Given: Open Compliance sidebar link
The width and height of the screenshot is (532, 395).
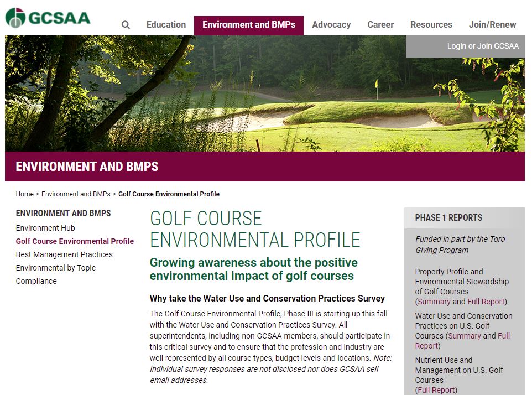Looking at the screenshot, I should point(36,281).
